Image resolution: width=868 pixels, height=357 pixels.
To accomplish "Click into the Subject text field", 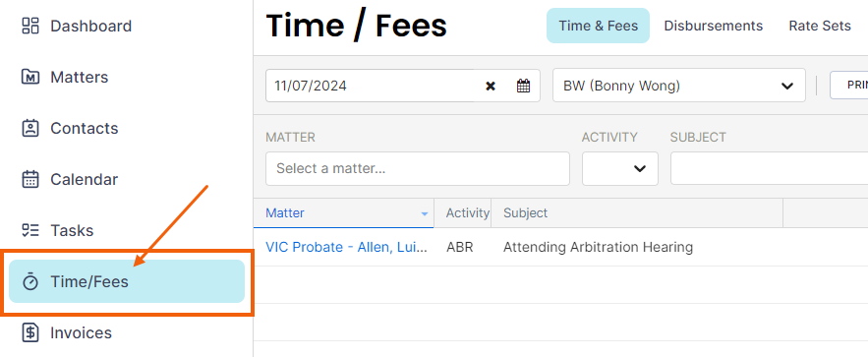I will (769, 168).
